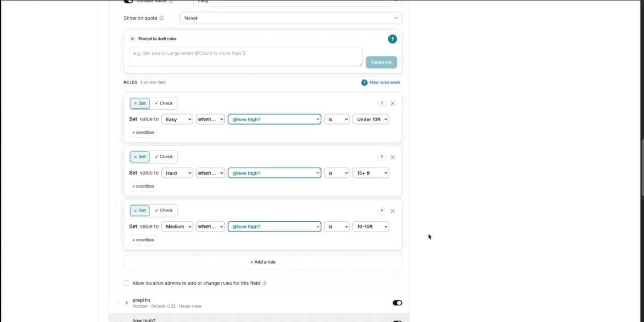Open the Under 10ft dropdown

click(371, 119)
